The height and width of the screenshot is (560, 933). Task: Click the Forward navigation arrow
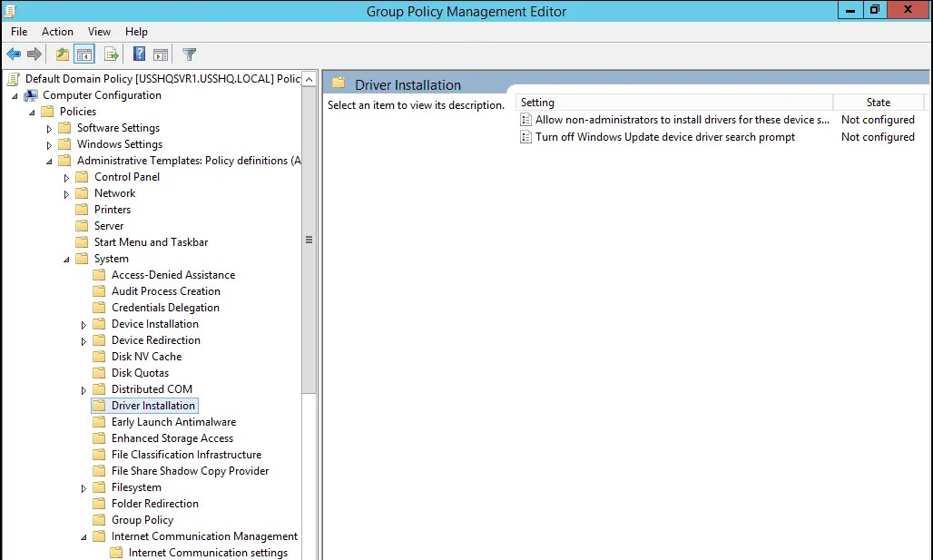pyautogui.click(x=34, y=54)
